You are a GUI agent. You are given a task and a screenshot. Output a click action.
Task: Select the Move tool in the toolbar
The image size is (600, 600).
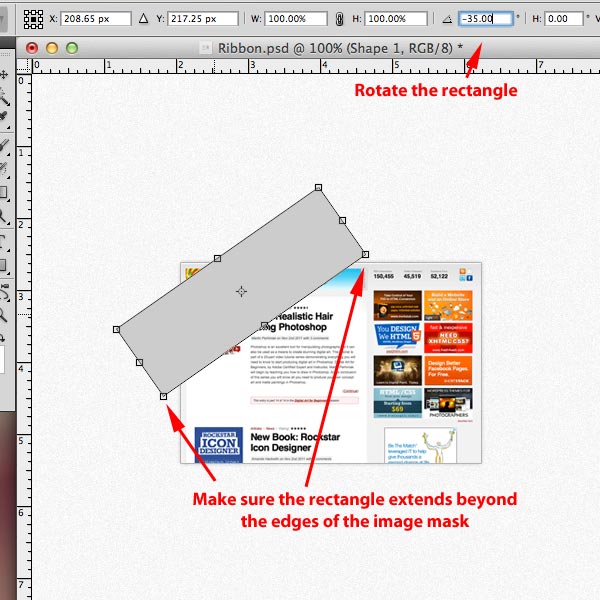[4, 75]
